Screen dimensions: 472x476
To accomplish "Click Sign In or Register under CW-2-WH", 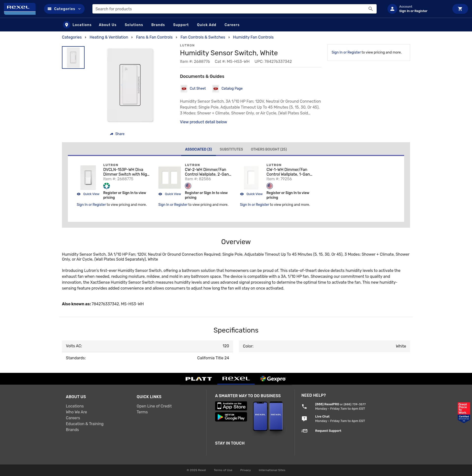I will point(173,205).
